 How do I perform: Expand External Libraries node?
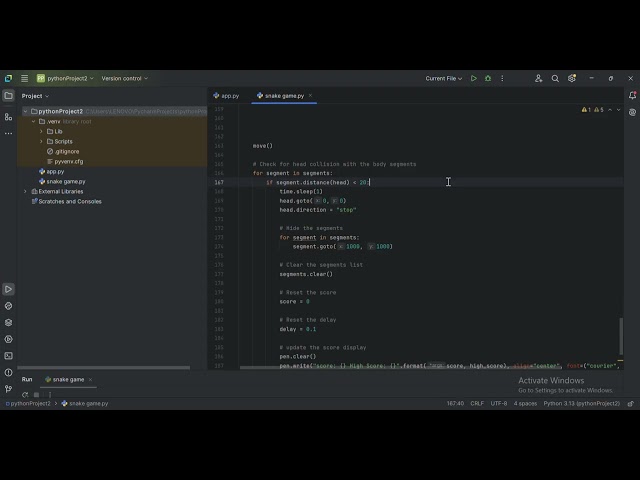tap(25, 191)
